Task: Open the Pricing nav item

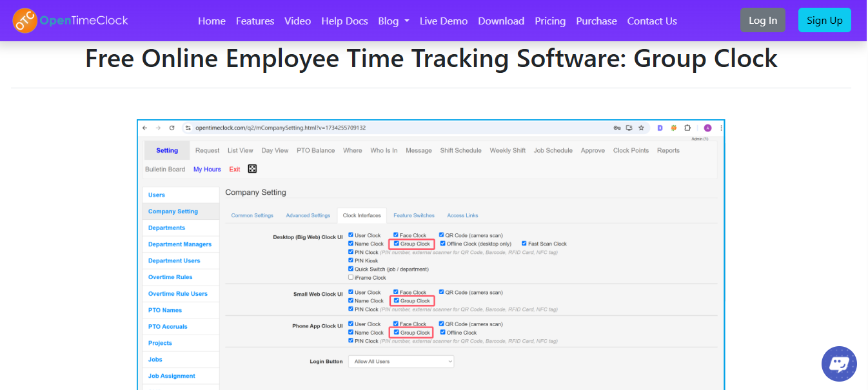Action: pyautogui.click(x=550, y=21)
